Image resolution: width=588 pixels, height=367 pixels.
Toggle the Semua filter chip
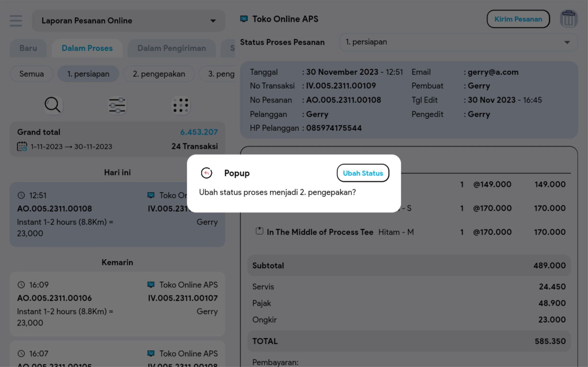tap(32, 74)
